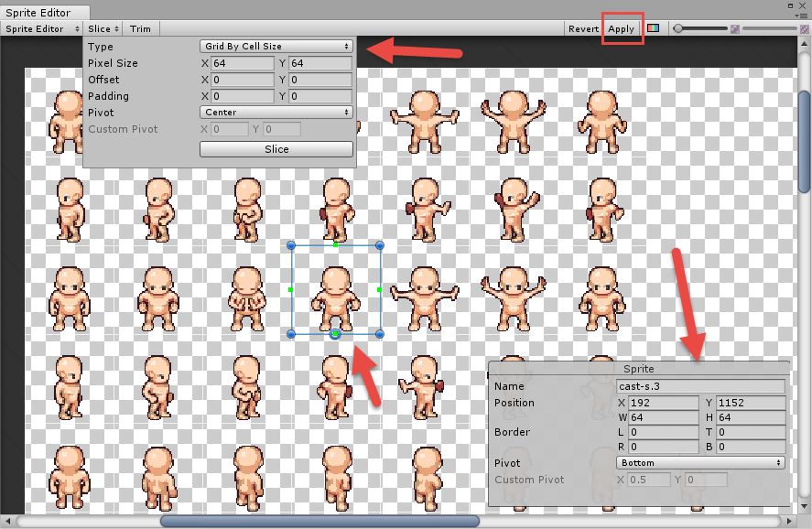Rename the sprite named cast-s.3
This screenshot has width=812, height=529.
coord(700,385)
